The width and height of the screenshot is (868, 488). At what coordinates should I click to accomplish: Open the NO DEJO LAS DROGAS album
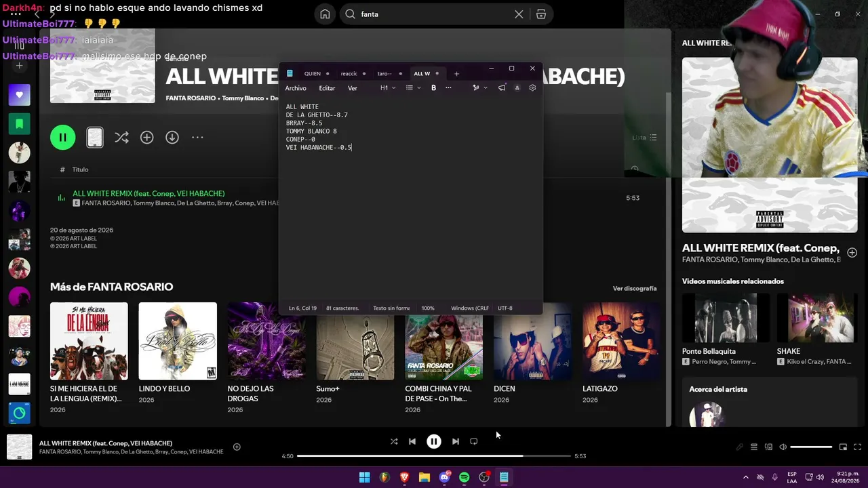[267, 341]
